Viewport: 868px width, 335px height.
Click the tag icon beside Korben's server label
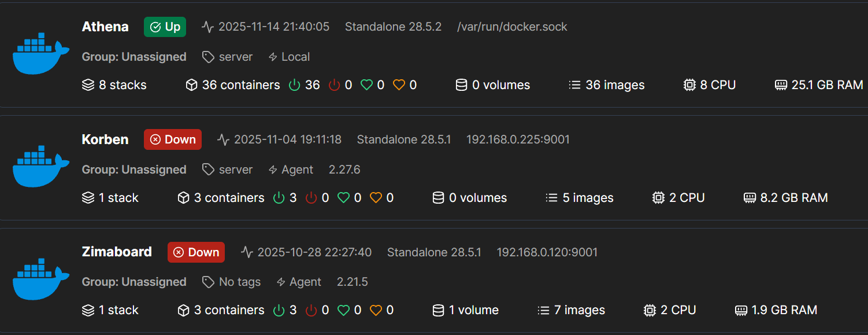(207, 169)
